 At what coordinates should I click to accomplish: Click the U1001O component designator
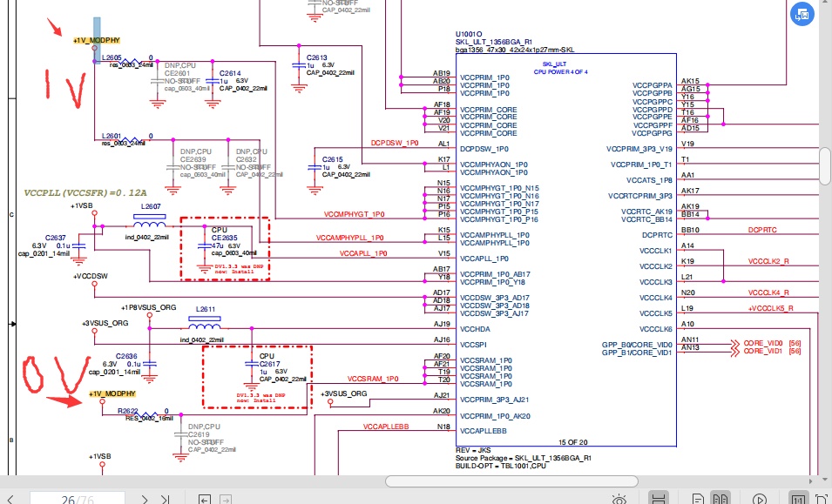[x=469, y=35]
